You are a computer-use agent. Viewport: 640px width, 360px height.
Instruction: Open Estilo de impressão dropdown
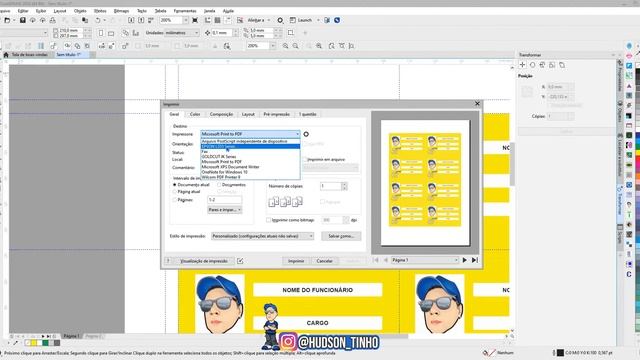262,236
